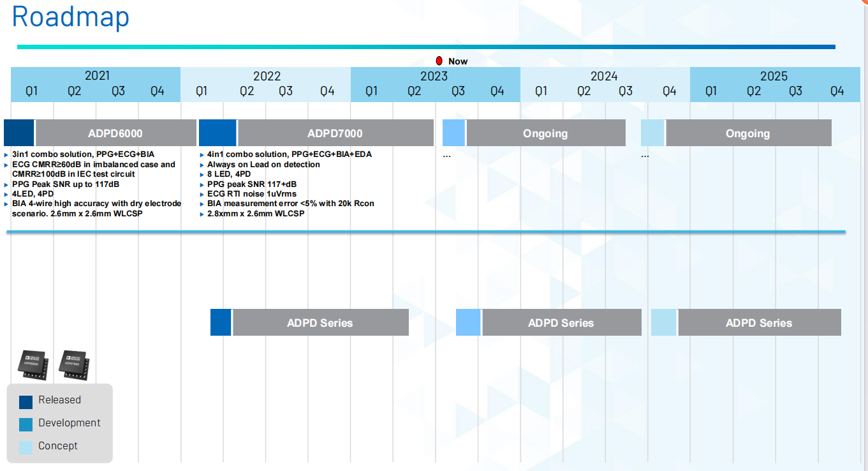The width and height of the screenshot is (868, 471).
Task: Click the '4in1 combo solution' bullet text
Action: coord(289,154)
